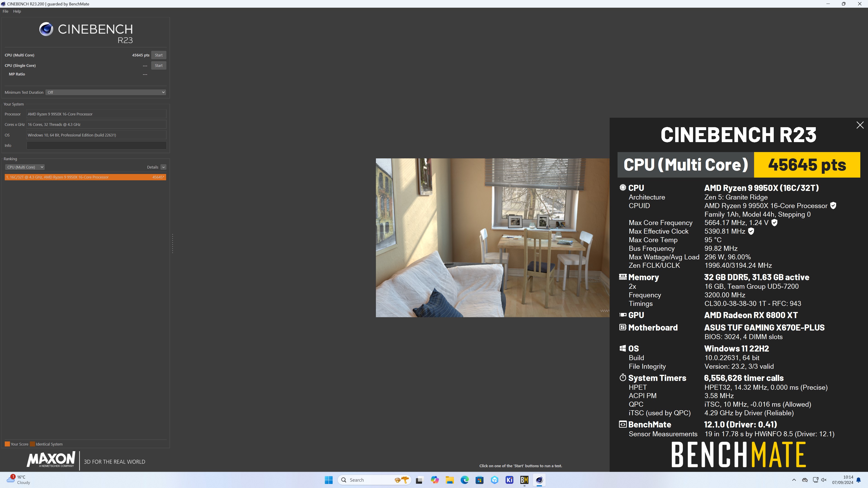This screenshot has width=868, height=488.
Task: Open the Ki app from the taskbar
Action: click(509, 480)
